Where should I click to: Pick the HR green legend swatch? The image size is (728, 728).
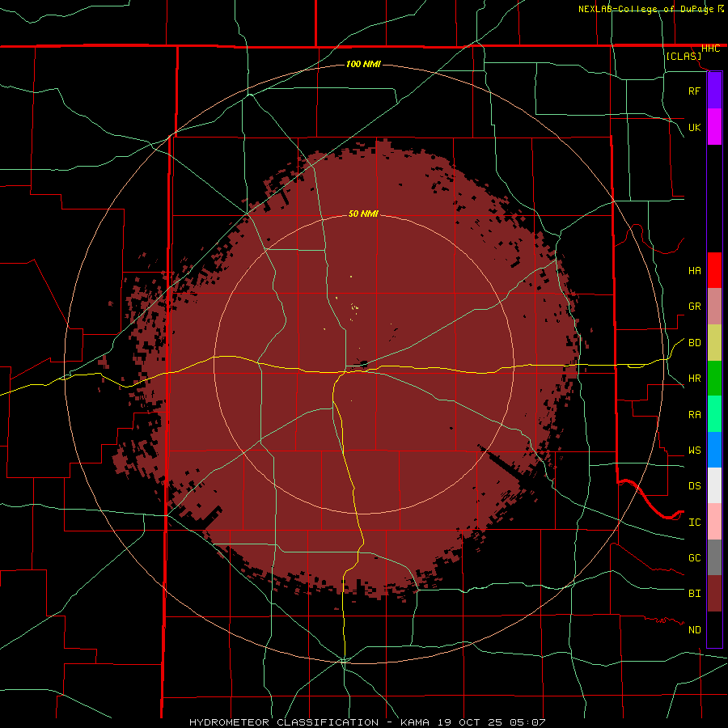click(x=714, y=378)
